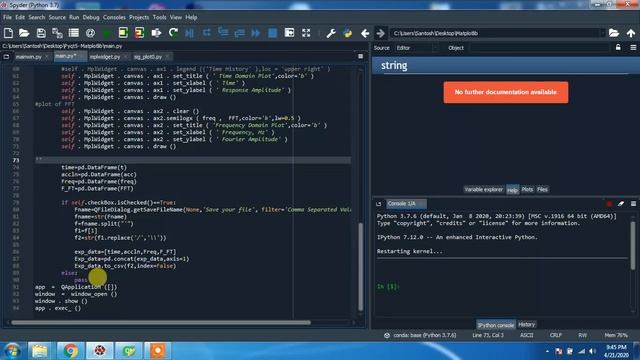The width and height of the screenshot is (640, 360).
Task: Go back with the left arrow icon
Action: pyautogui.click(x=365, y=33)
